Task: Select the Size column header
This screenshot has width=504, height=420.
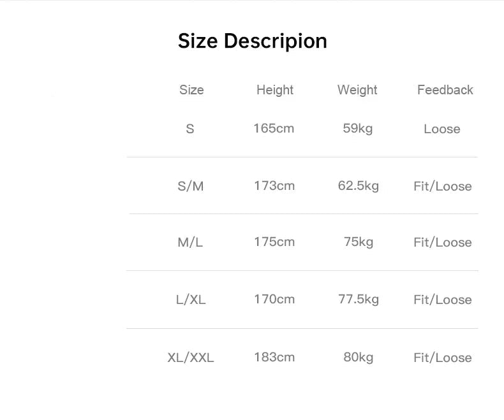Action: click(x=191, y=90)
